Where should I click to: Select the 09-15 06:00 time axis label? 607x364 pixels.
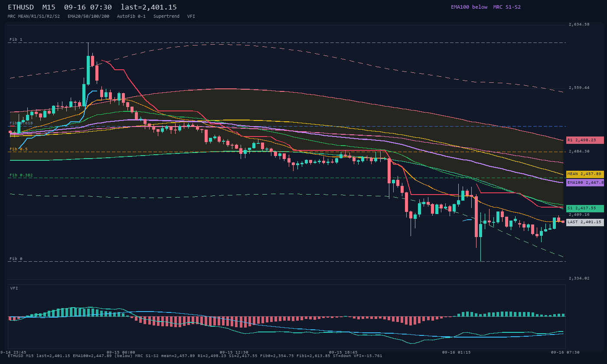121,352
